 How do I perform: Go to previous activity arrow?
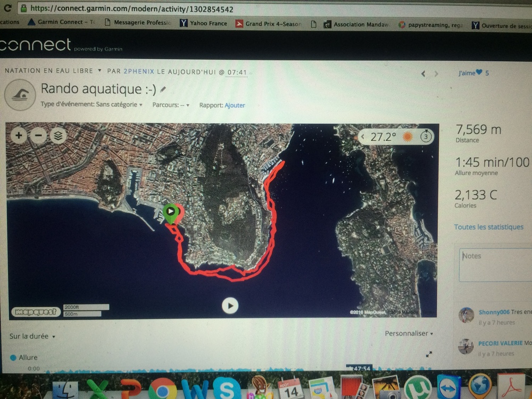click(x=423, y=73)
